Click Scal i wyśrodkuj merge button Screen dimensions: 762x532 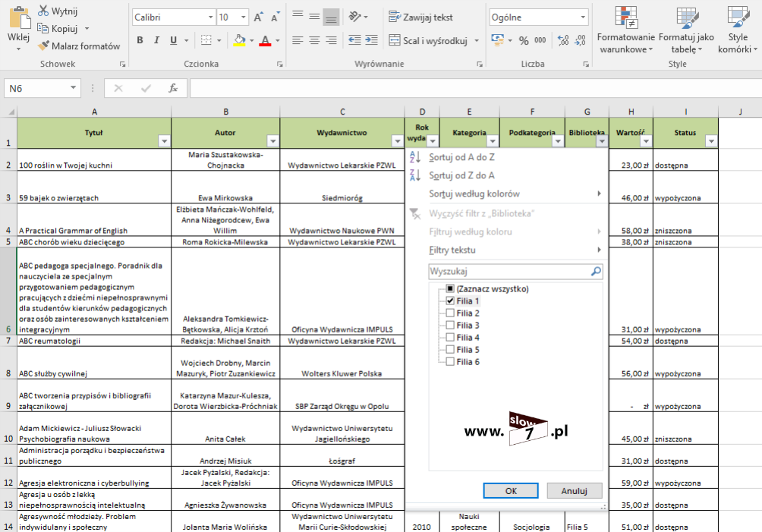(x=429, y=40)
